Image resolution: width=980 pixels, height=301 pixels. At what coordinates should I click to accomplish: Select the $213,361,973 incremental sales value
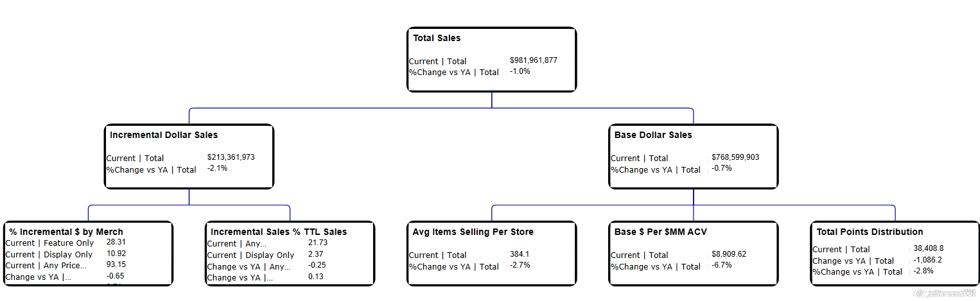pyautogui.click(x=231, y=157)
